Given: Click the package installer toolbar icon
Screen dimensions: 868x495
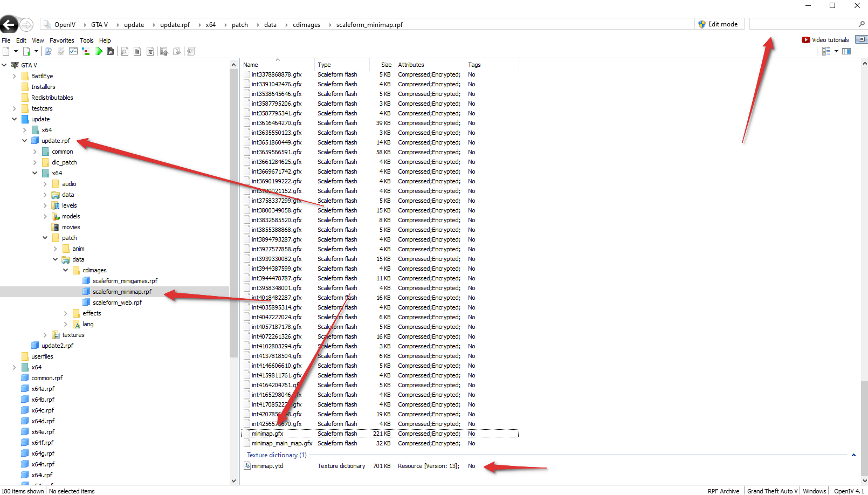Looking at the screenshot, I should coord(110,51).
